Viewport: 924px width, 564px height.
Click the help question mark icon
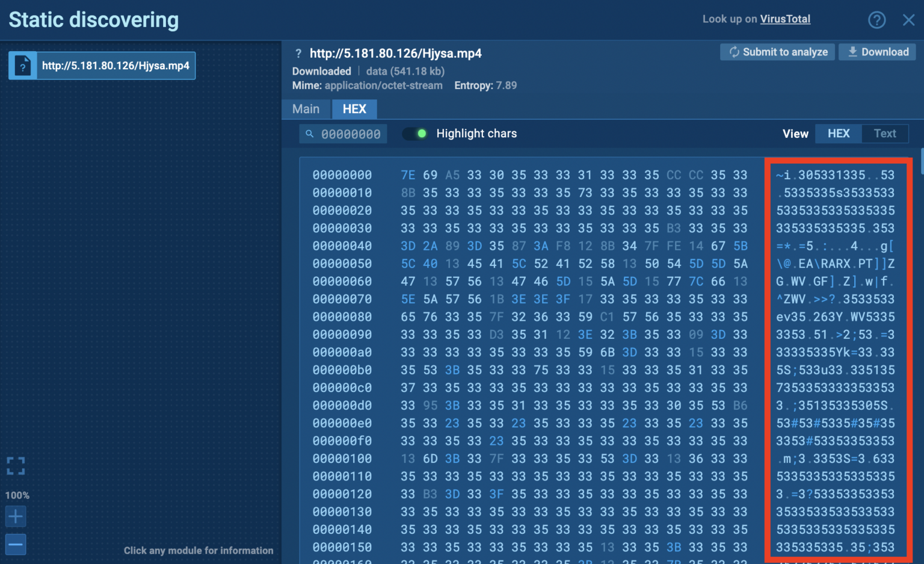[876, 20]
